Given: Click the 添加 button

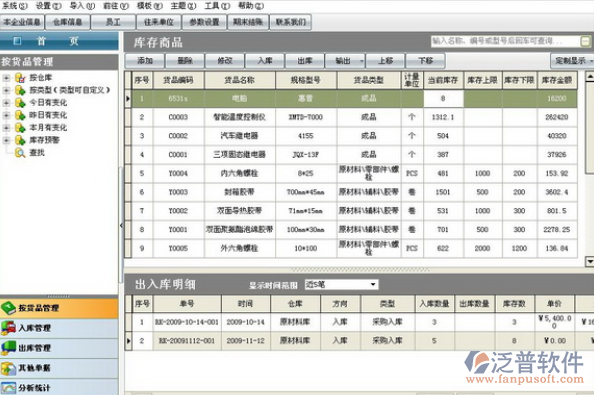Looking at the screenshot, I should pyautogui.click(x=145, y=61).
